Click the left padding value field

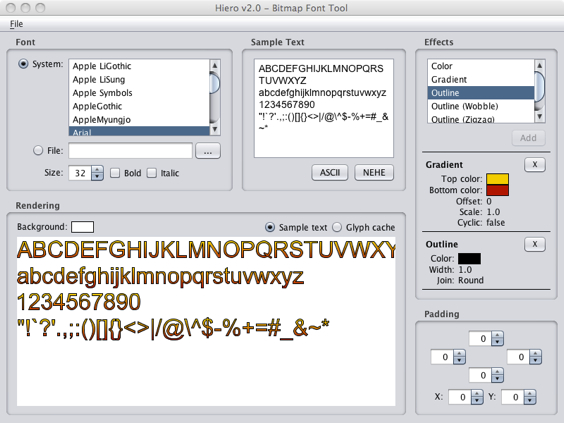point(442,357)
